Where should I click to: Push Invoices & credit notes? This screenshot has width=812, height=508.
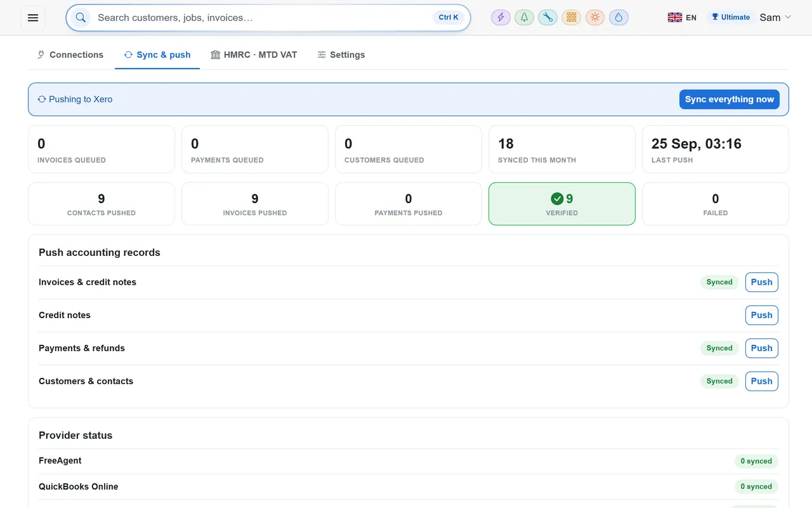pos(761,282)
